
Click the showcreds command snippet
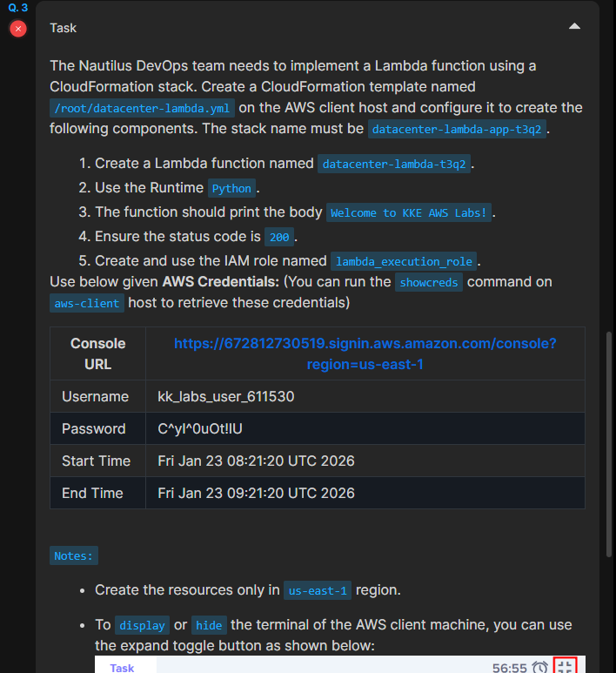429,283
